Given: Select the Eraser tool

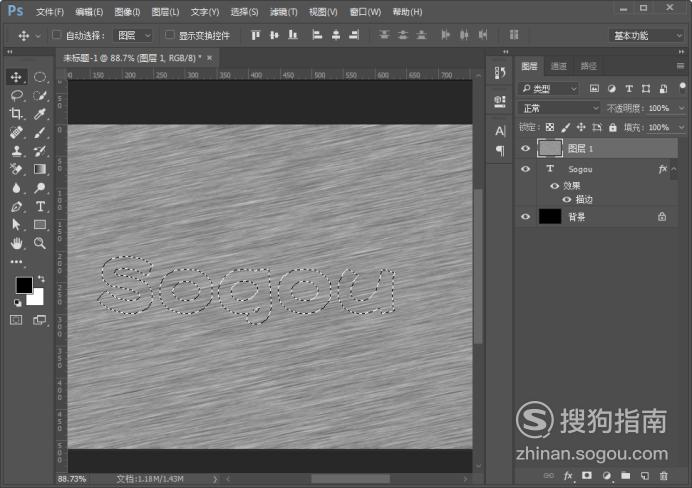Looking at the screenshot, I should click(16, 169).
